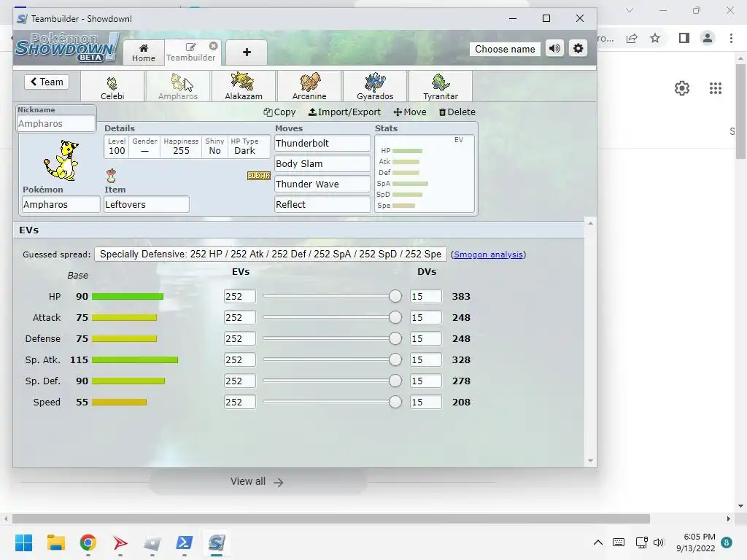Open the browser side panel icon
Image resolution: width=747 pixels, height=560 pixels.
(x=684, y=38)
